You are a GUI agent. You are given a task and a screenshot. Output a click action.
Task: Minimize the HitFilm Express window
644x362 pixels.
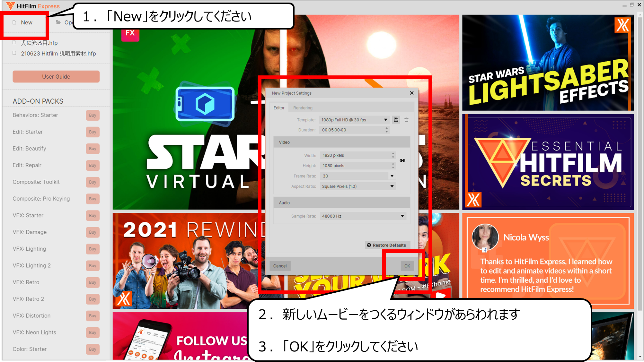click(624, 5)
